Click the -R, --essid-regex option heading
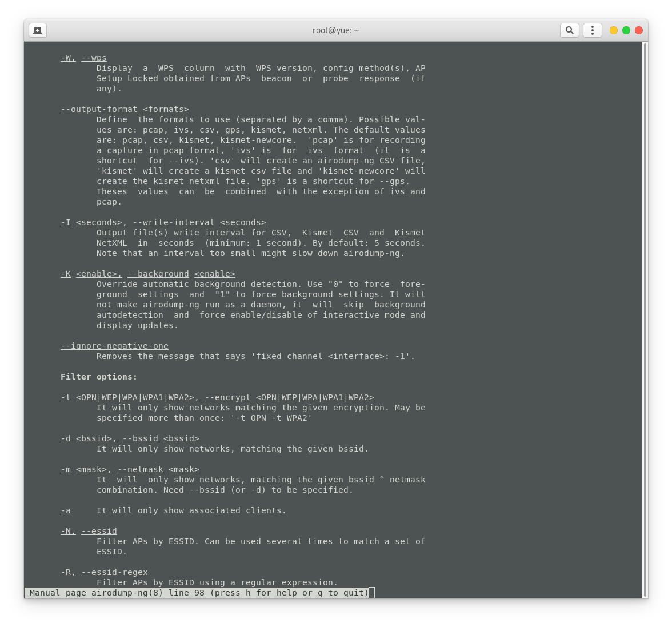Viewport: 672px width, 627px height. pos(104,572)
